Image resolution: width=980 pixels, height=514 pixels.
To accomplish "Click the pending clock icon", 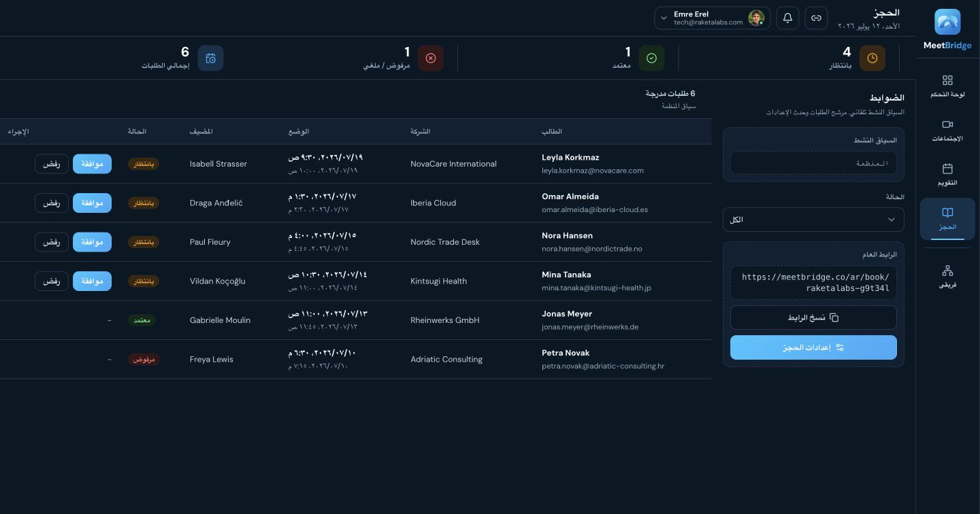I will (x=872, y=58).
